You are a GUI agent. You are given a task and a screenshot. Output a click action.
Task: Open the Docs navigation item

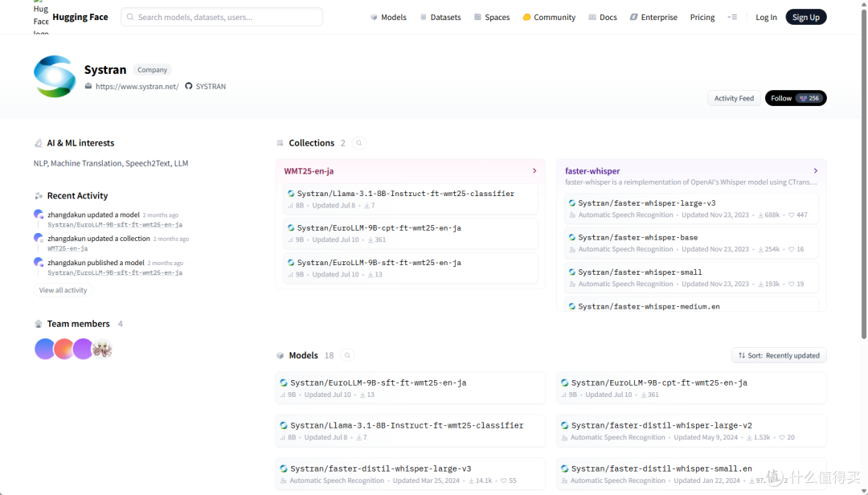(603, 17)
